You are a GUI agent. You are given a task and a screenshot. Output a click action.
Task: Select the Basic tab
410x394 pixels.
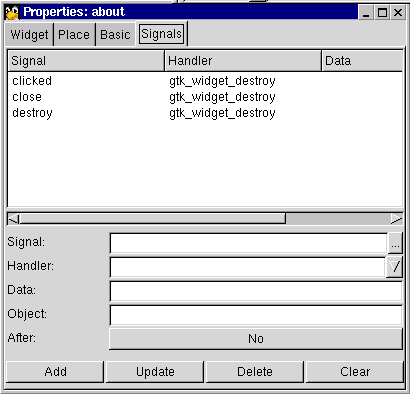(x=115, y=35)
